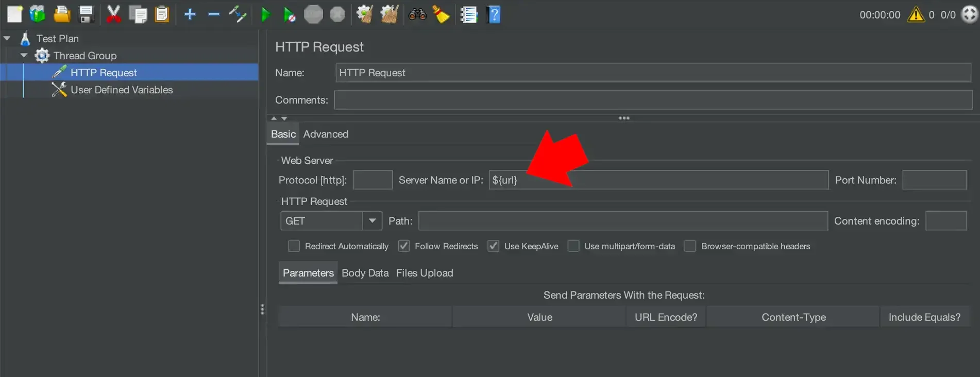Select User Defined Variables tree item
Screen dimensions: 980x377
pos(122,90)
